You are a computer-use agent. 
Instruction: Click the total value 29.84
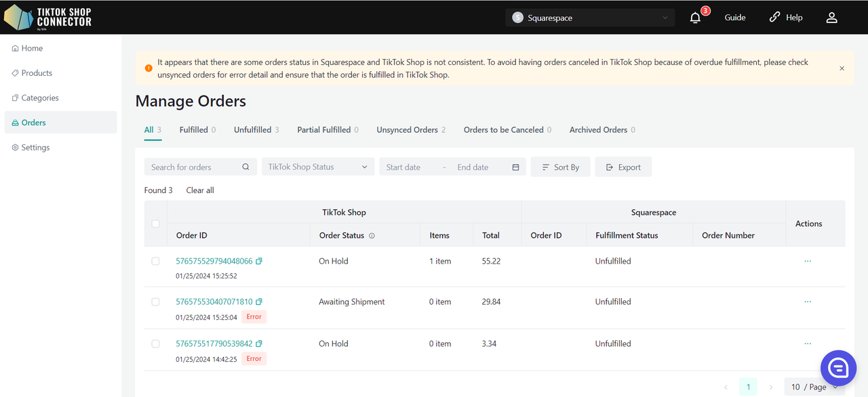click(491, 301)
